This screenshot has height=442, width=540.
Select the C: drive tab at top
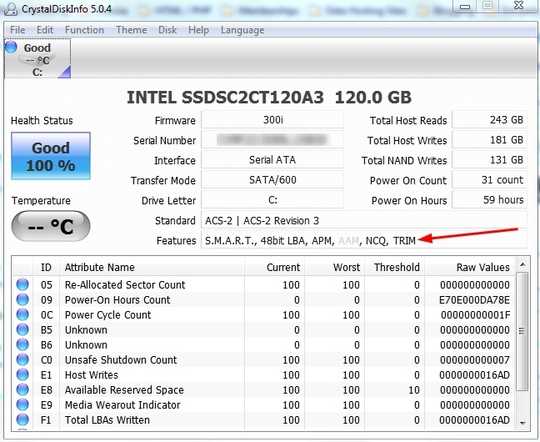click(38, 59)
